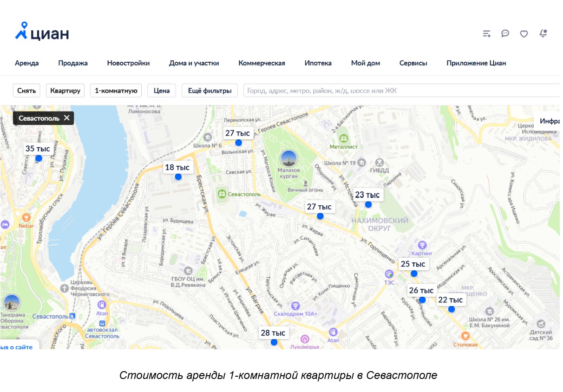Click the Школа № 26 map icon
563x392 pixels.
490,311
